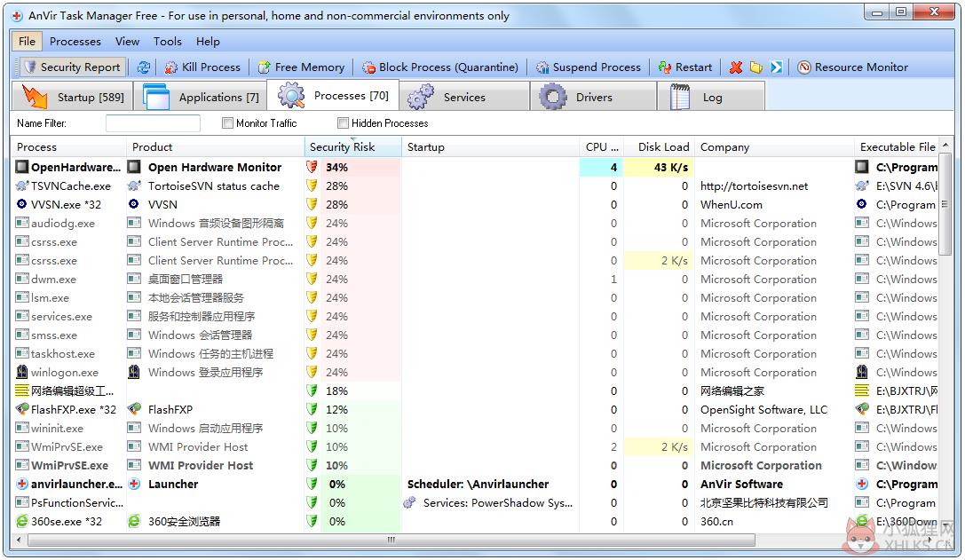Click the winlogon.exe process icon
Screen dimensions: 965x560
tap(22, 372)
